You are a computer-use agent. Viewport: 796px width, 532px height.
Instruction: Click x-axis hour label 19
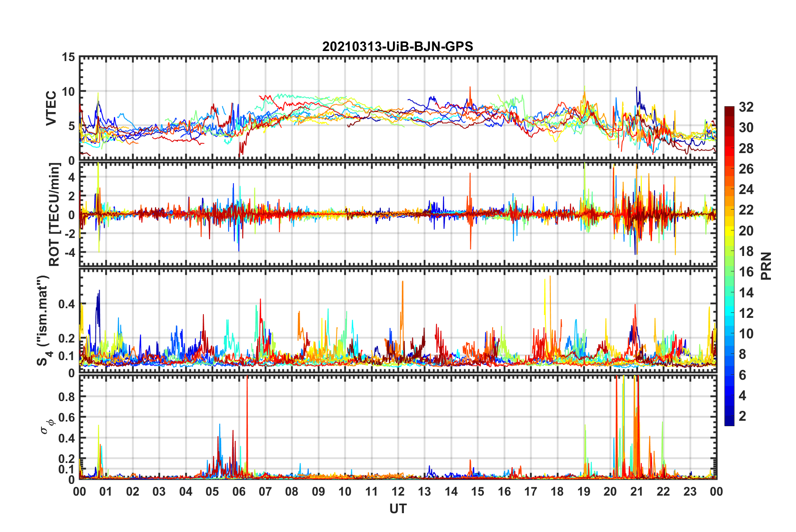click(x=584, y=491)
